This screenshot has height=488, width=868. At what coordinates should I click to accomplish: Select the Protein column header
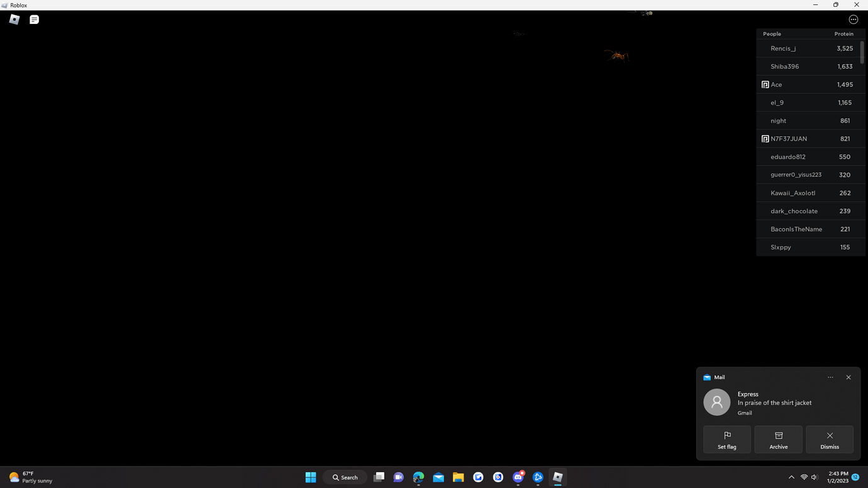[843, 33]
